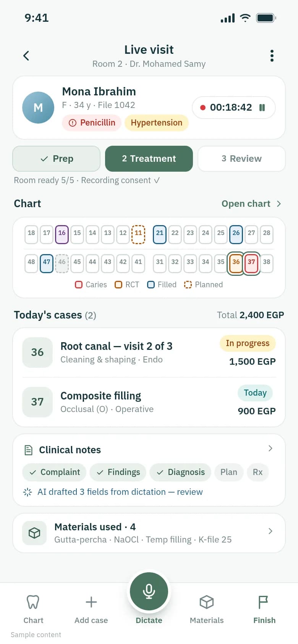Viewport: 298px width, 644px height.
Task: Tap the Dictate microphone button
Action: point(149,591)
